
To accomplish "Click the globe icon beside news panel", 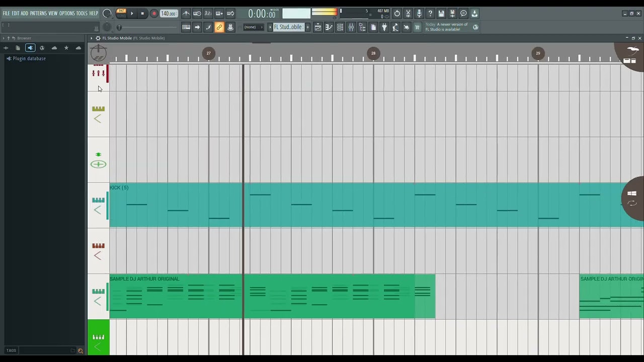I will pos(475,27).
